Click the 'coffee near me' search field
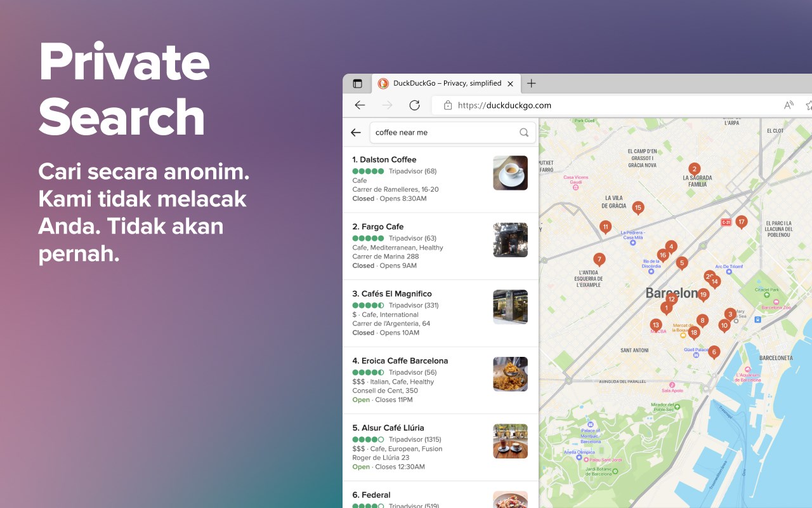Screen dimensions: 812x508 coord(452,133)
